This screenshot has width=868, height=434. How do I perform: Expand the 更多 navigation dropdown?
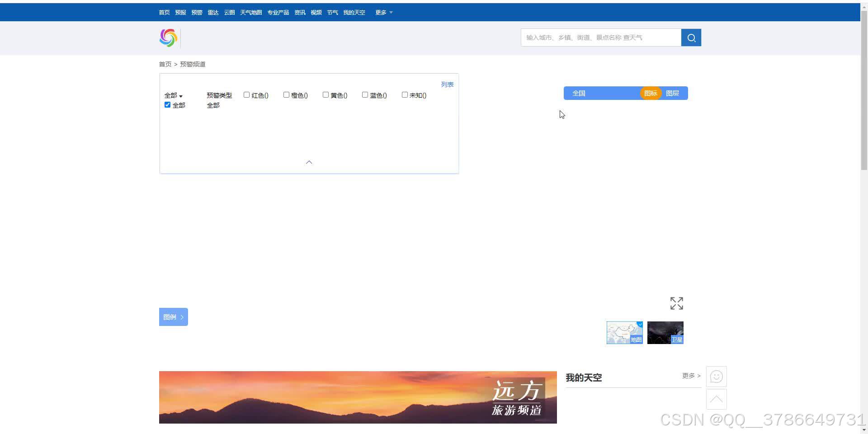point(384,12)
